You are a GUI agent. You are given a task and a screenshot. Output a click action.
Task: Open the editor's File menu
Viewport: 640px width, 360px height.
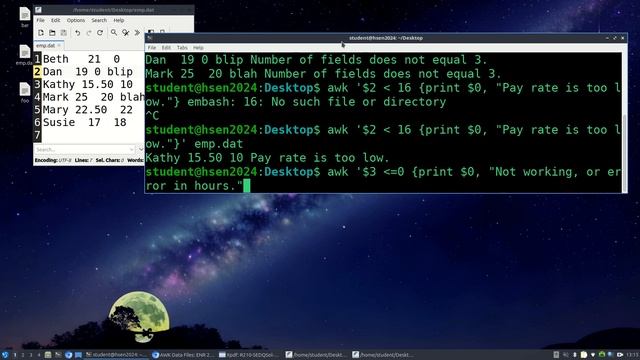coord(40,20)
